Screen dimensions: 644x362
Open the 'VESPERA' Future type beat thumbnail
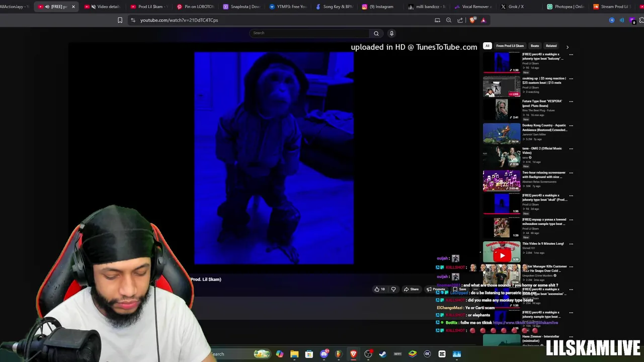click(502, 109)
